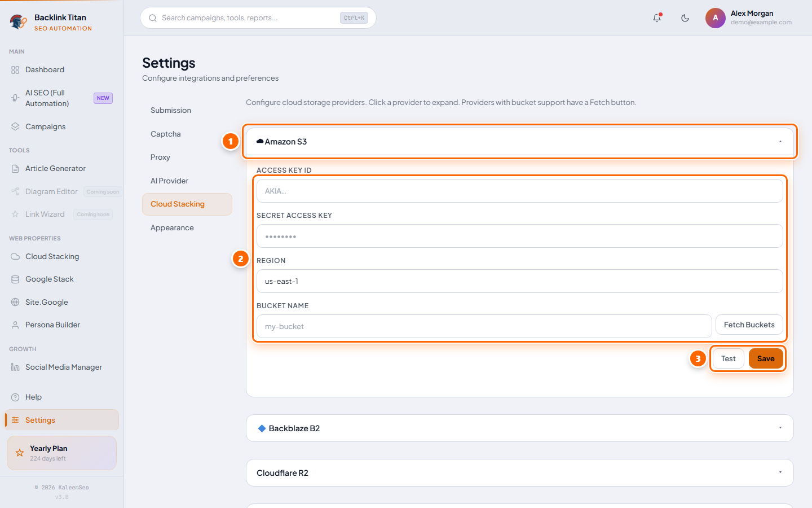Screen dimensions: 812x508
Task: Click the Cloud Stacking cloud icon in sidebar
Action: click(15, 256)
